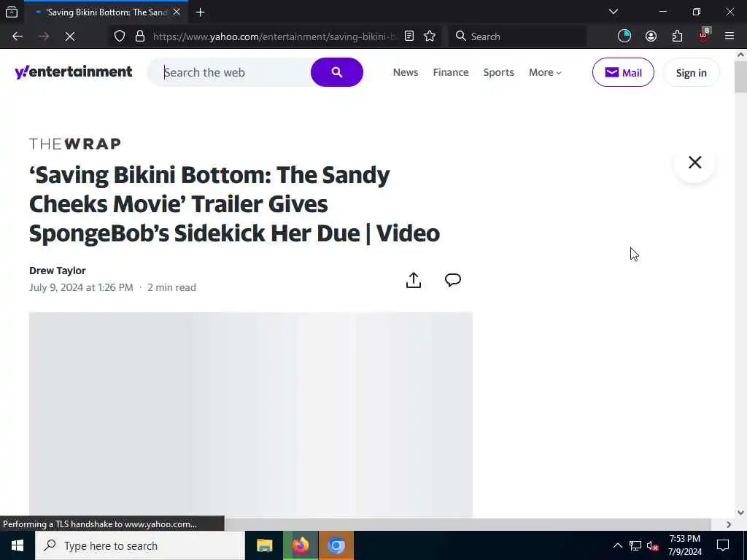
Task: Go to Yahoo Entertainment logo home
Action: (74, 72)
